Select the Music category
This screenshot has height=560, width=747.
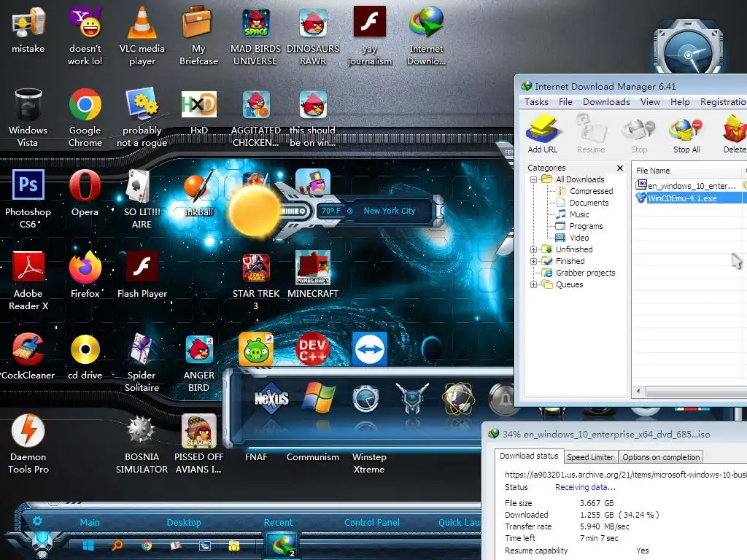(x=579, y=214)
